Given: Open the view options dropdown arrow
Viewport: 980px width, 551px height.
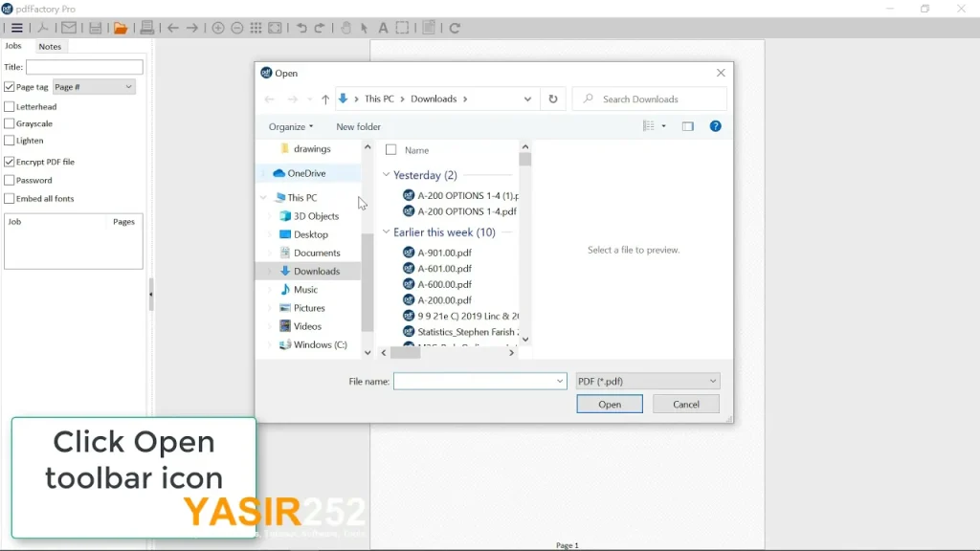Looking at the screenshot, I should pos(664,126).
